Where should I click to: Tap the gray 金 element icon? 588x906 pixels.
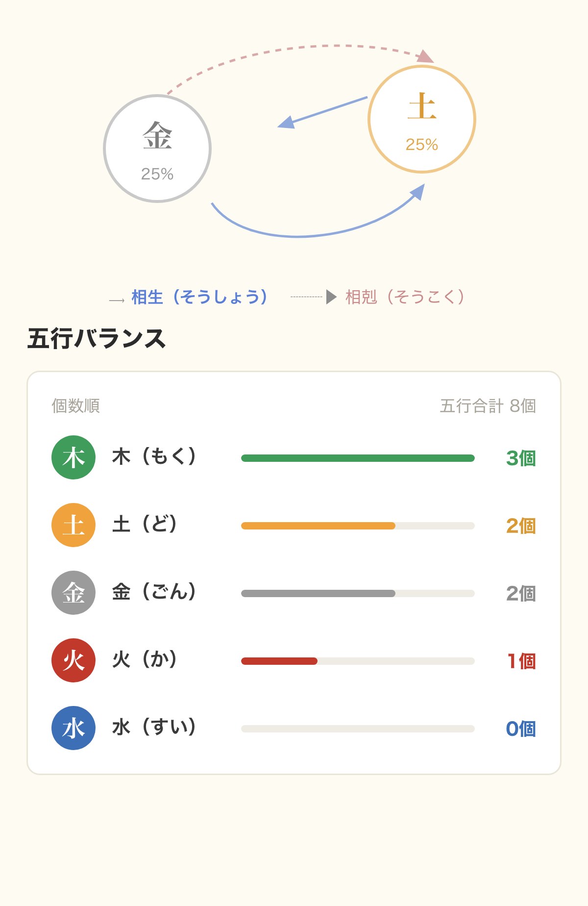click(73, 593)
